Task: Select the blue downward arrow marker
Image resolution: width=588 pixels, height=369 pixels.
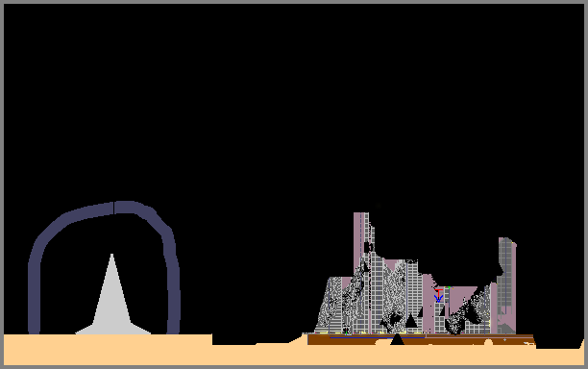Action: pos(438,299)
